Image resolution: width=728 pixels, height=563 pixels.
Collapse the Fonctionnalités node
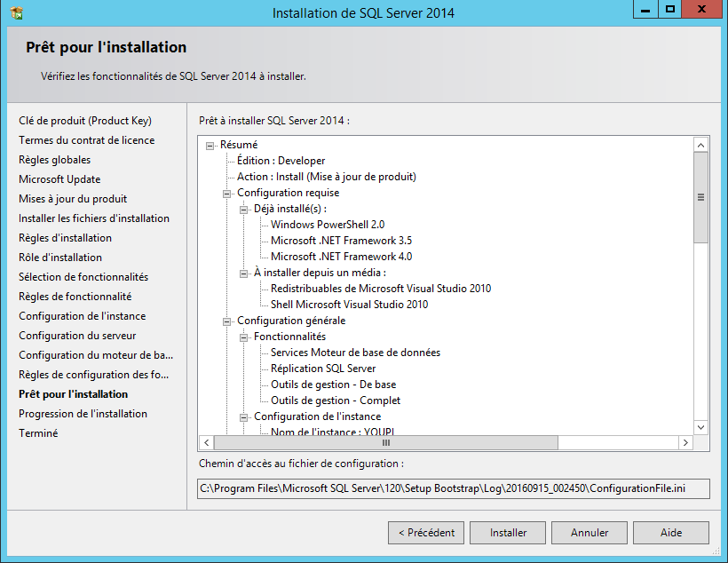[243, 337]
